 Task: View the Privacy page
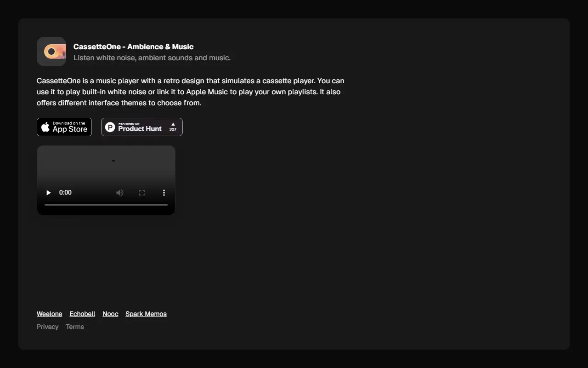tap(48, 327)
